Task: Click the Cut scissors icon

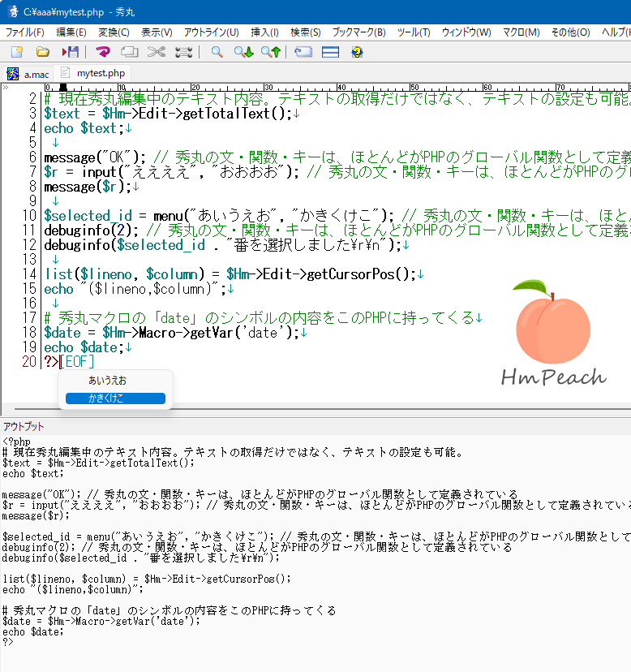Action: pyautogui.click(x=157, y=52)
